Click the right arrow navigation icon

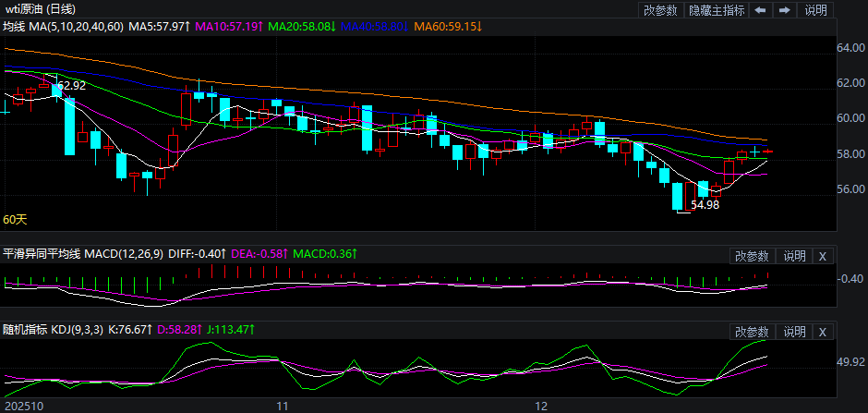pos(784,10)
